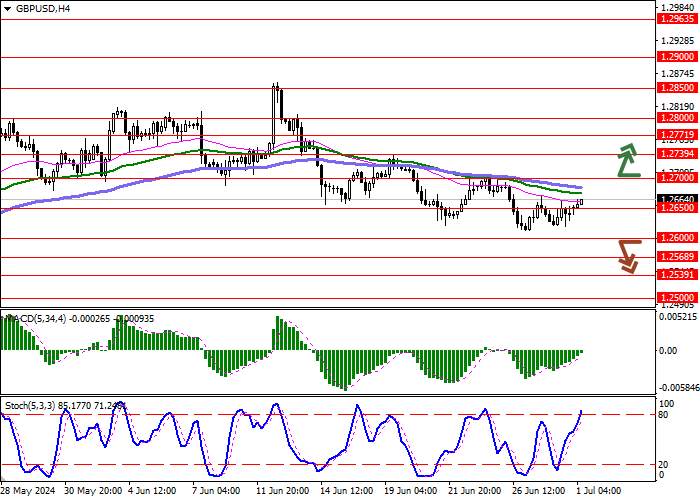
Task: Select the 1.28500 red price level label
Action: [x=677, y=88]
